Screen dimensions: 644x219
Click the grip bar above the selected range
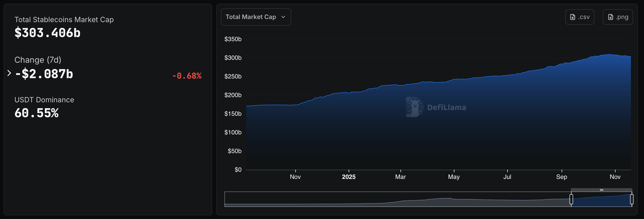[x=601, y=190]
